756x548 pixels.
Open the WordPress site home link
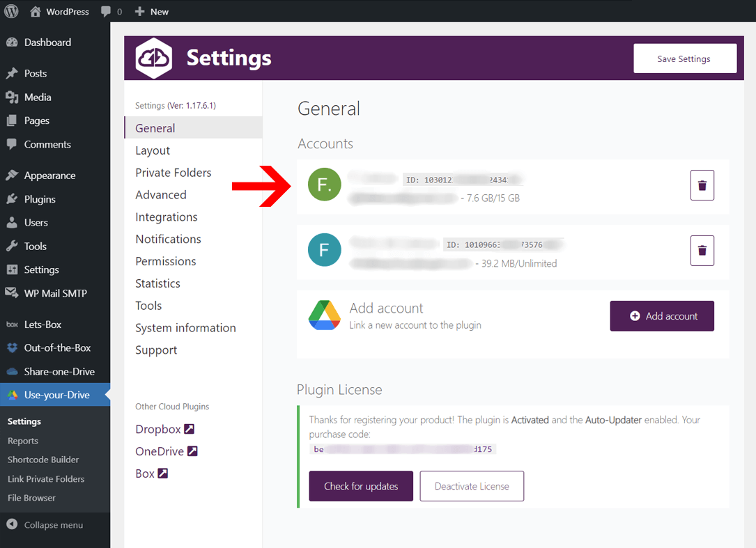pos(59,12)
